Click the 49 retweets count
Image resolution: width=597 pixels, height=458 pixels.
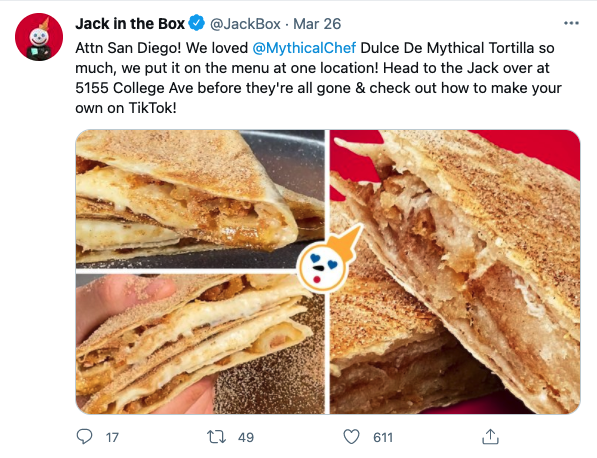click(246, 437)
